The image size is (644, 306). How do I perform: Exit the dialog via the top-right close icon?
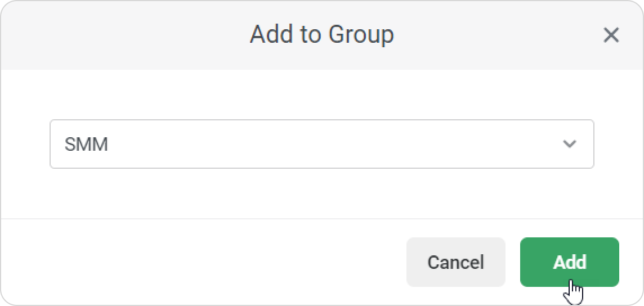coord(611,35)
